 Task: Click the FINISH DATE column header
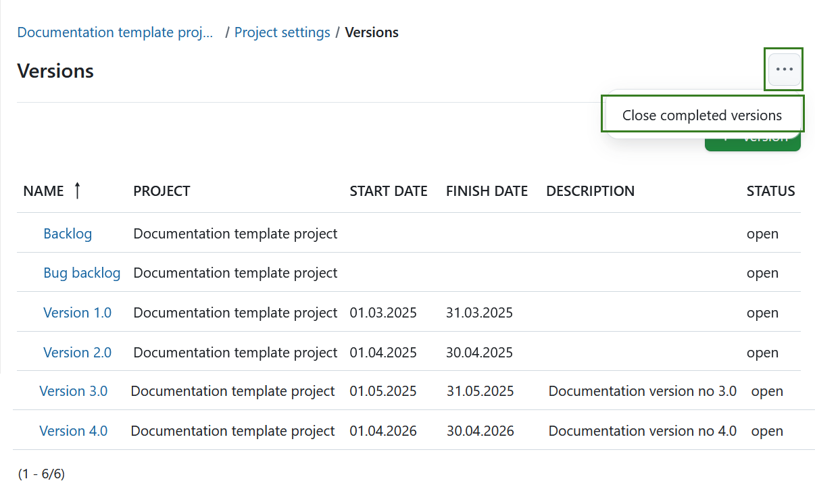487,191
